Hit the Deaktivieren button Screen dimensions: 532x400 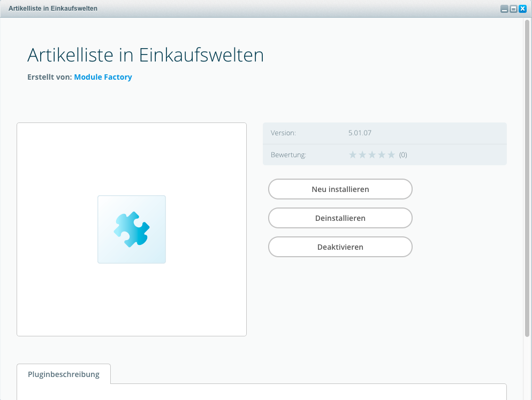click(x=340, y=247)
